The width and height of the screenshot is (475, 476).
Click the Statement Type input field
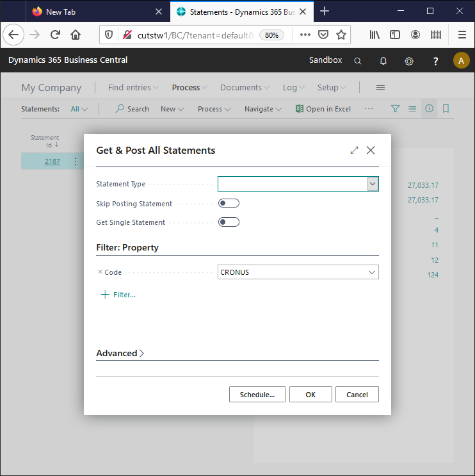(293, 184)
